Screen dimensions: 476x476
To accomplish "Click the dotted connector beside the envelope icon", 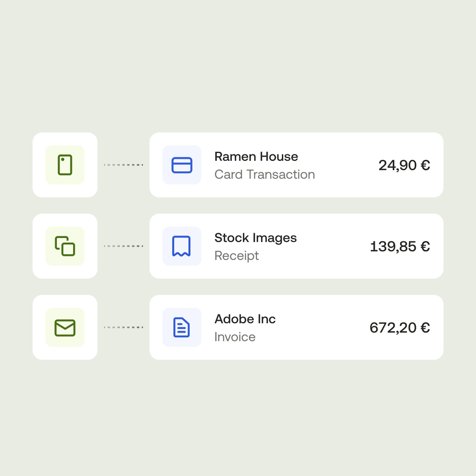I will coord(123,327).
